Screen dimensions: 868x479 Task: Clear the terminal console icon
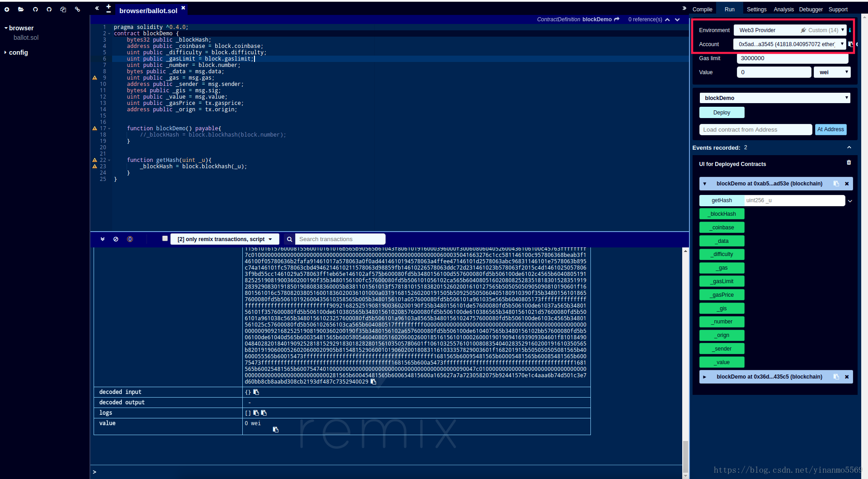pos(116,239)
